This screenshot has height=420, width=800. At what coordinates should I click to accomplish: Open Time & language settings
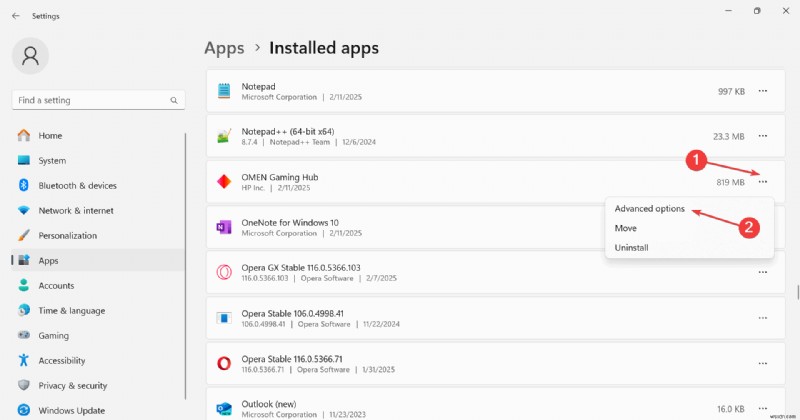[98, 311]
